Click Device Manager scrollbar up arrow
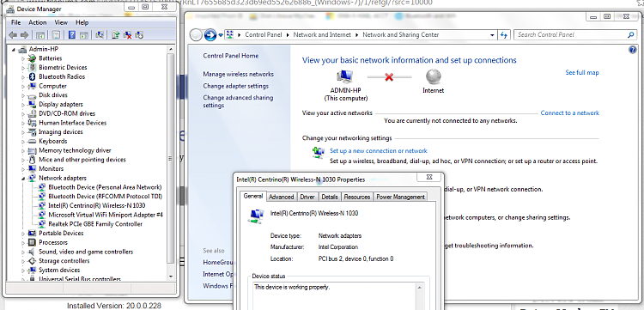The height and width of the screenshot is (310, 644). pos(171,49)
